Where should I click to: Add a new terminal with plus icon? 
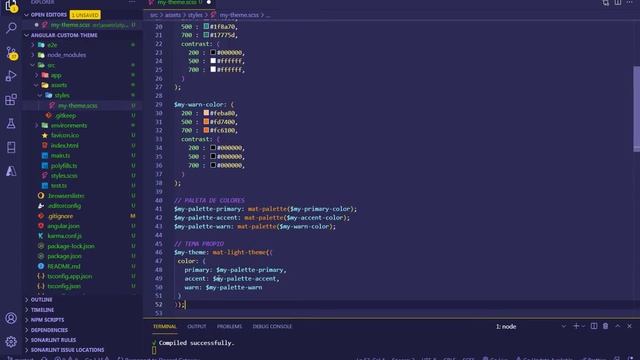pyautogui.click(x=576, y=326)
